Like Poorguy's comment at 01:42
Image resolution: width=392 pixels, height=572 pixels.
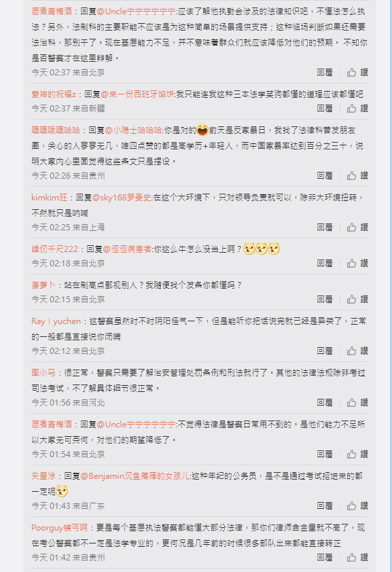[x=357, y=558]
